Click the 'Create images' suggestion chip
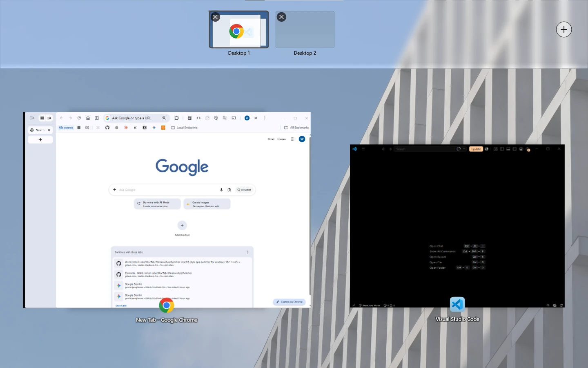This screenshot has width=588, height=368. pos(207,204)
